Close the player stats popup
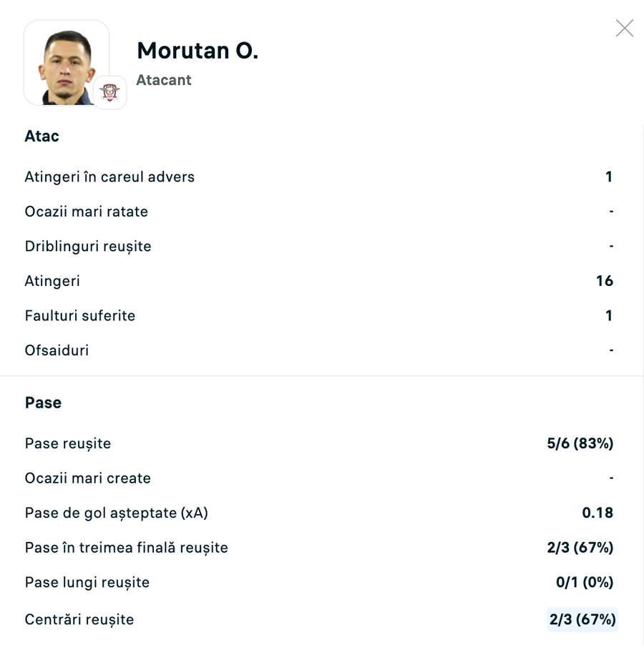 [624, 29]
